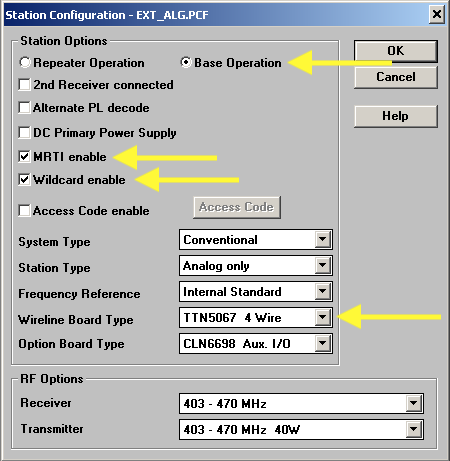Tick DC Primary Power Supply checkbox
The height and width of the screenshot is (461, 450).
pyautogui.click(x=24, y=132)
